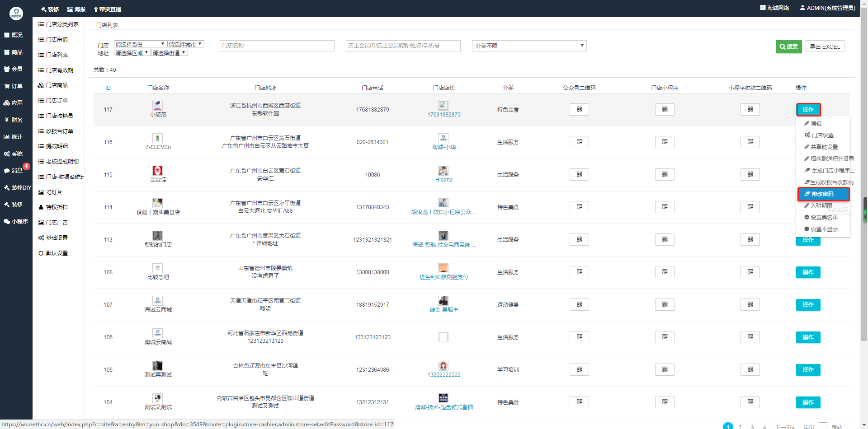Open 门店核销员 in the submenu
The width and height of the screenshot is (868, 429).
coord(59,116)
